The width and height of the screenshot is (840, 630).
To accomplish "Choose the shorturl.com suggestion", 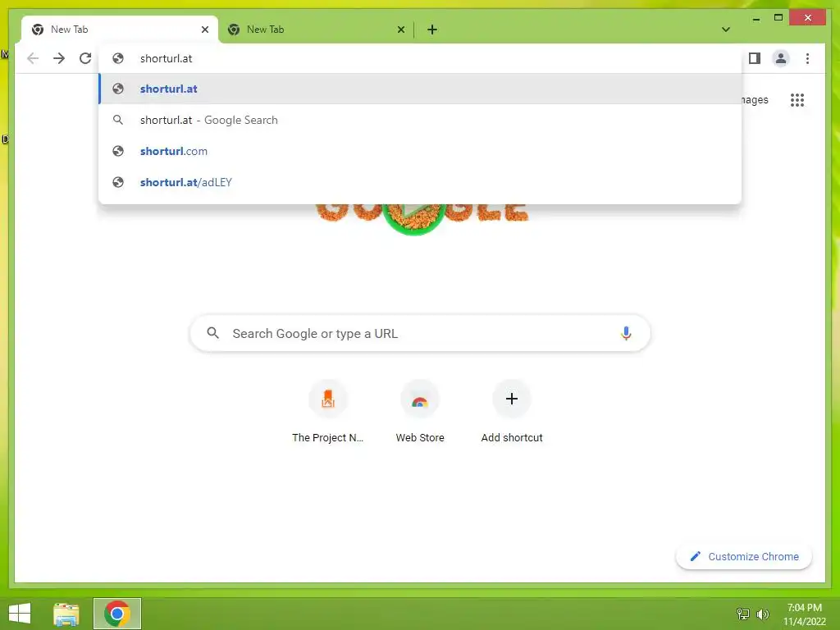I will pyautogui.click(x=420, y=151).
